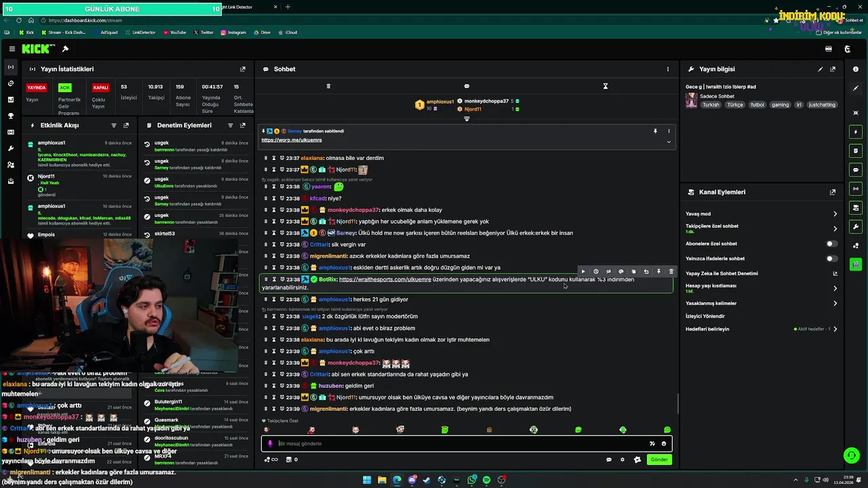This screenshot has width=868, height=488.
Task: Open the YouTube bookmark
Action: [174, 33]
